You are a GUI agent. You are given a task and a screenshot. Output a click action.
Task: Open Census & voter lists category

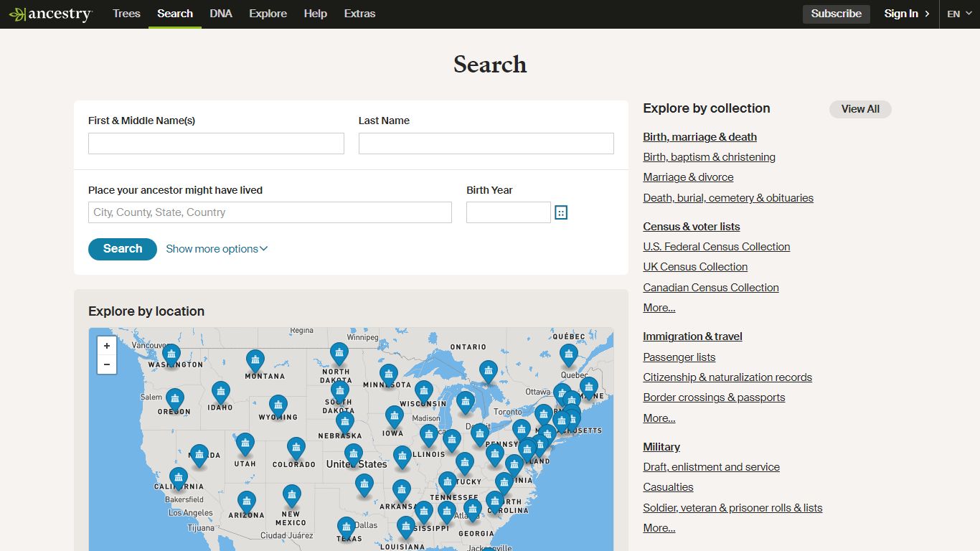click(692, 227)
